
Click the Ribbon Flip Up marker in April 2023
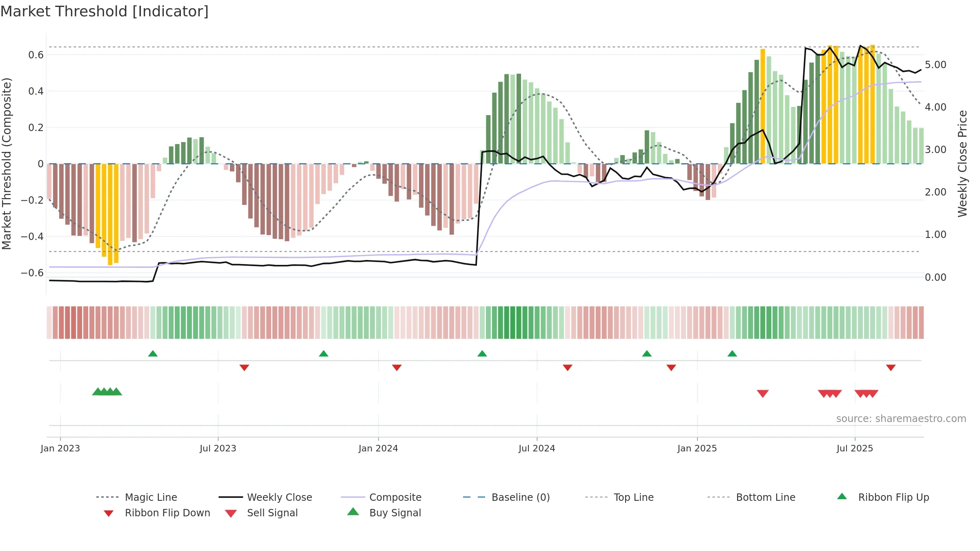(x=153, y=353)
